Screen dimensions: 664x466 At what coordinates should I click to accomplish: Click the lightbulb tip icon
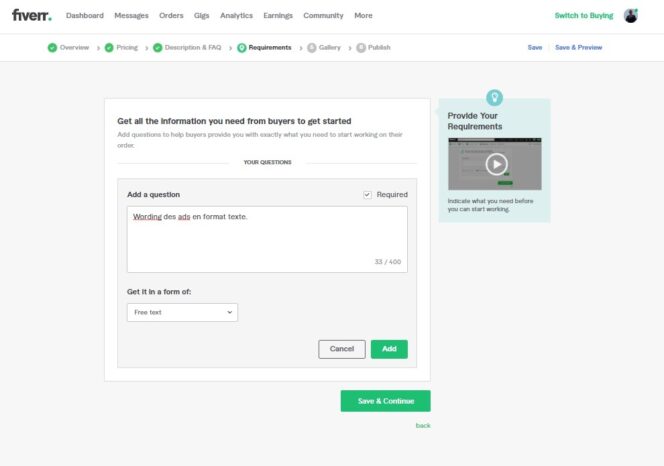point(494,97)
